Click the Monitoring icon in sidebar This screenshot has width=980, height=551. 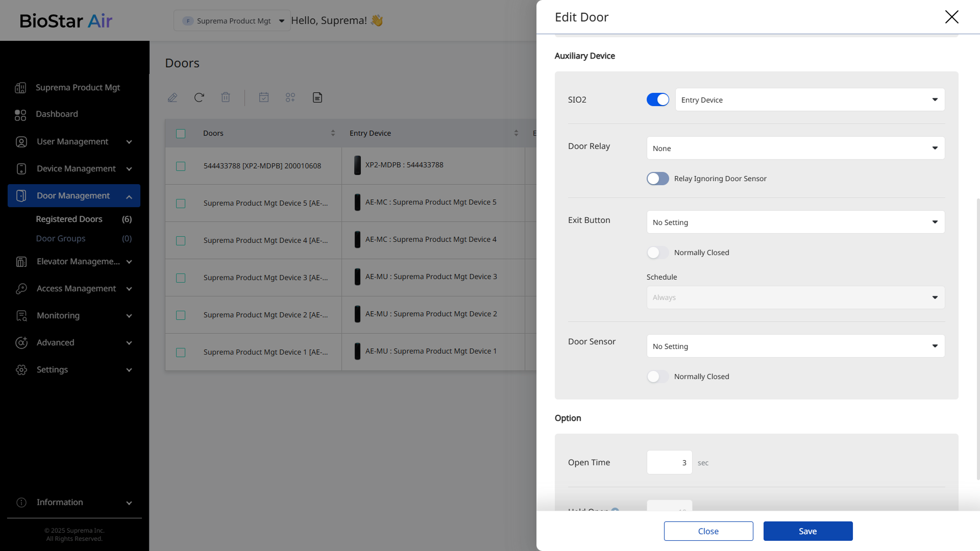pyautogui.click(x=21, y=316)
